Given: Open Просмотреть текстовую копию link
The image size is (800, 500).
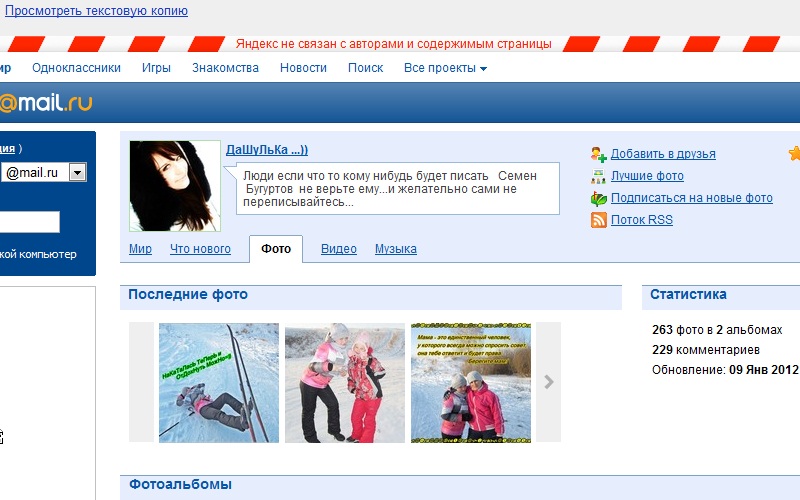Looking at the screenshot, I should point(96,11).
